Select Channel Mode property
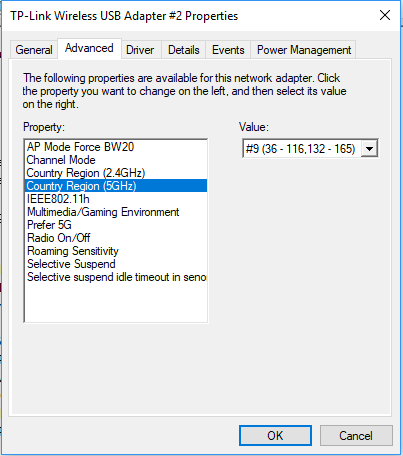403x456 pixels. 116,160
